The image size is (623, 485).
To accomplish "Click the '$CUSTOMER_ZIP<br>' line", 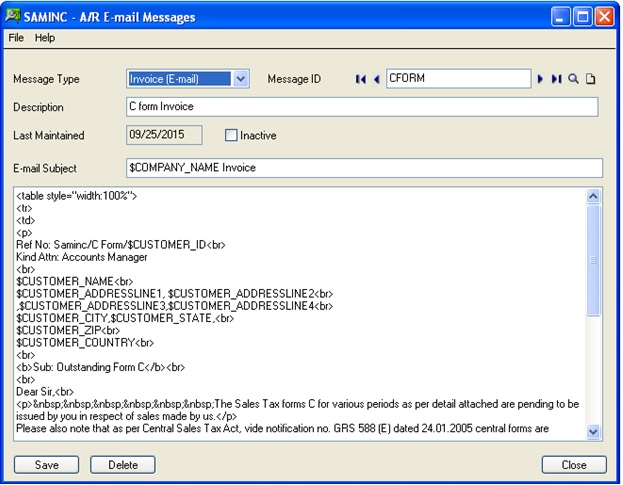I will (x=68, y=330).
